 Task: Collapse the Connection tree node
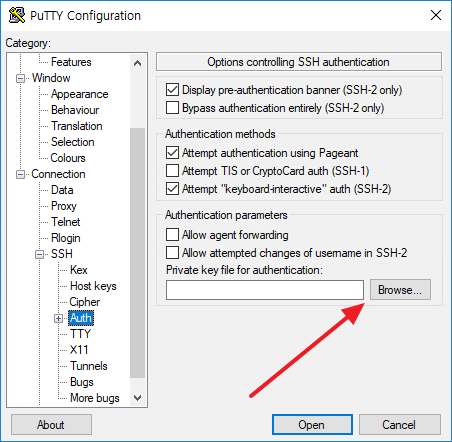20,174
